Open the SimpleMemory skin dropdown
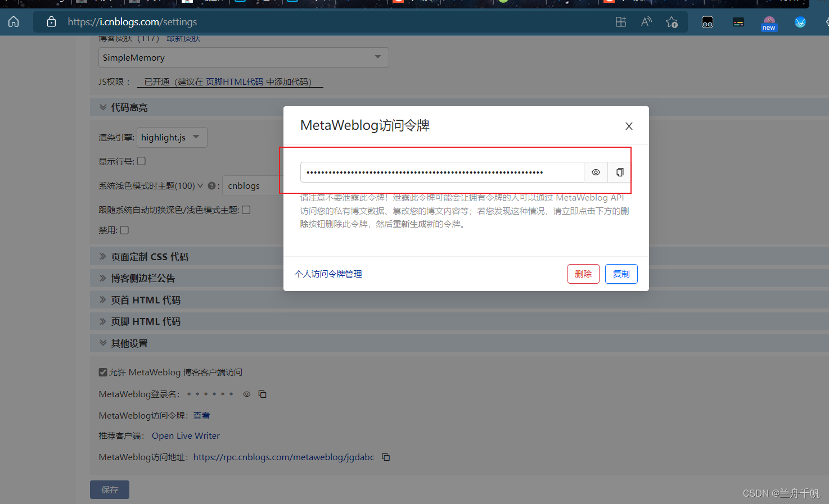 pos(244,57)
